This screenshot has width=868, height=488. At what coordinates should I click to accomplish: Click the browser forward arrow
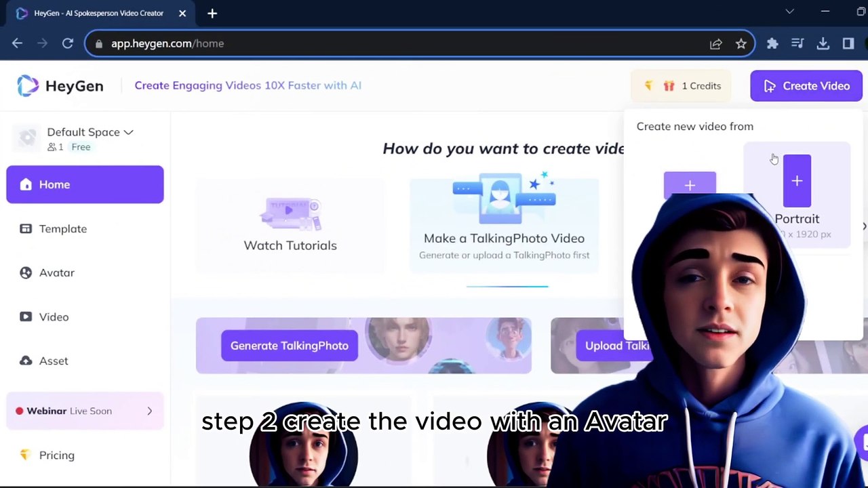42,43
